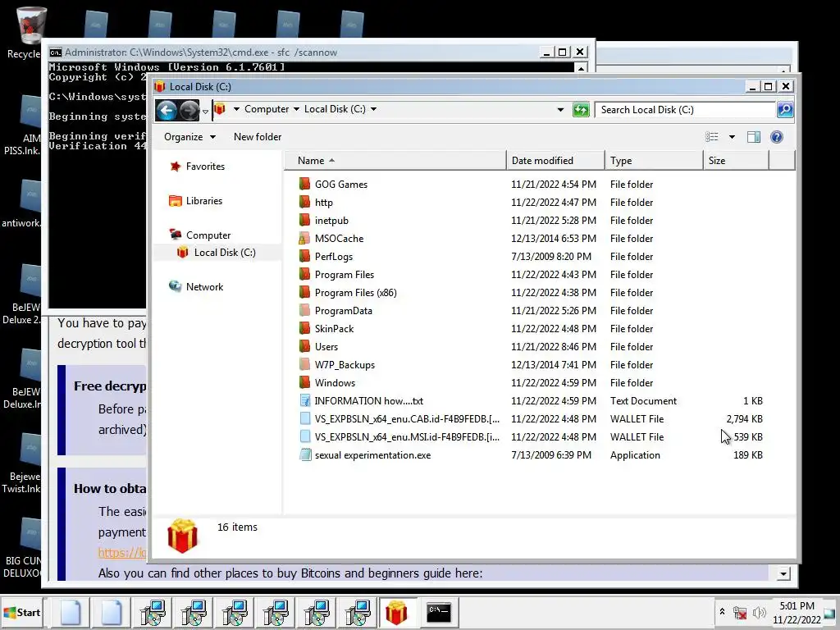Open the Start menu
Screen dimensions: 840x630
coord(21,612)
